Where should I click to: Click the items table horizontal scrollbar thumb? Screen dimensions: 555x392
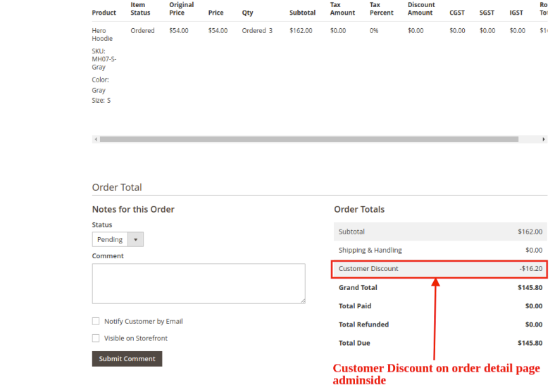click(x=310, y=139)
